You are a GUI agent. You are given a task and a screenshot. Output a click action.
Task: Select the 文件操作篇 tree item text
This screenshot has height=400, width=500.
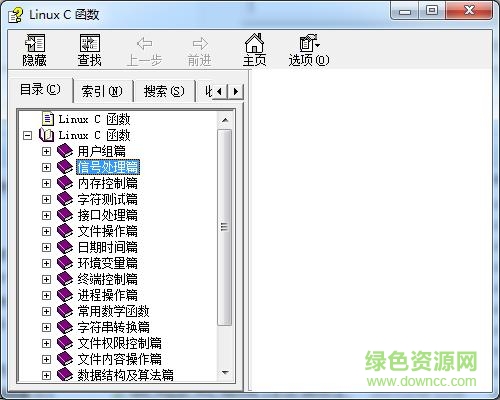click(x=107, y=231)
